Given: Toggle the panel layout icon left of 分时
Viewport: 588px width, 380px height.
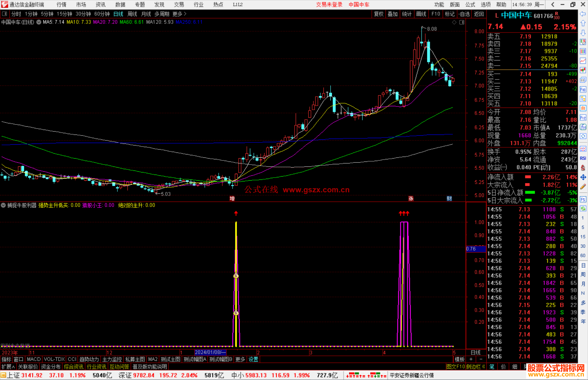Looking at the screenshot, I should click(x=4, y=14).
